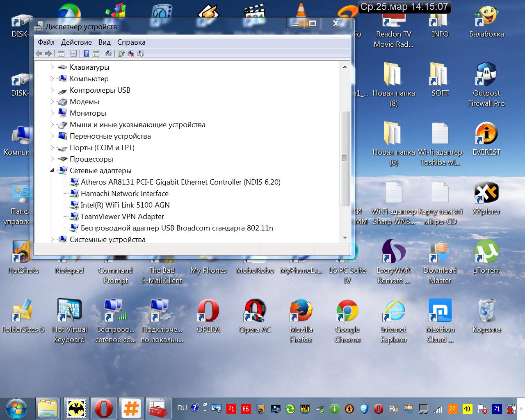Collapse the Сетевые адаптеры tree node
This screenshot has height=420, width=525.
click(52, 170)
